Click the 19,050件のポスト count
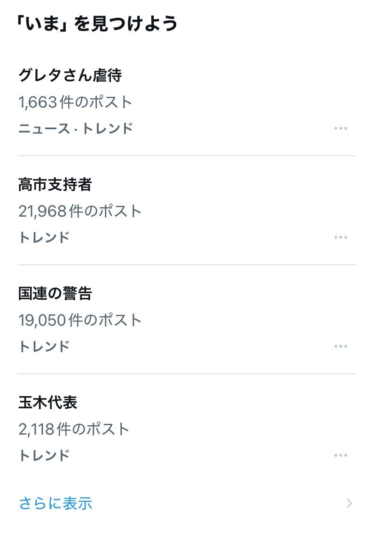Screen dimensions: 392x546 [80, 320]
